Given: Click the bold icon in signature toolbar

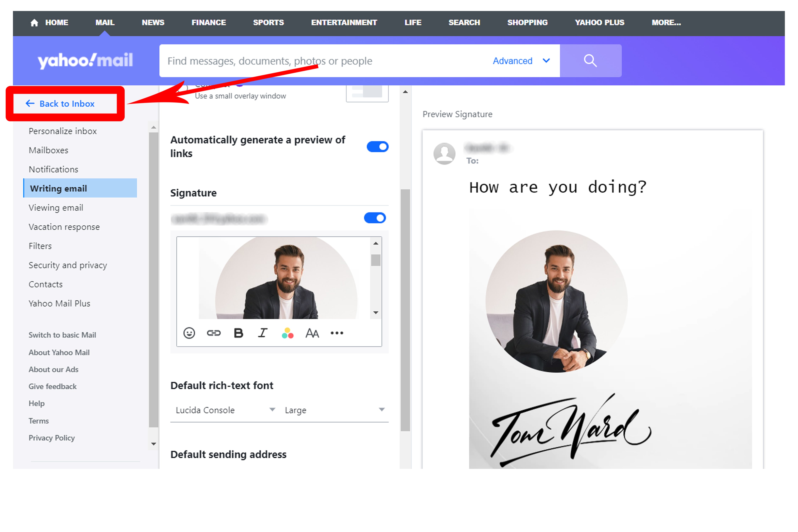Looking at the screenshot, I should 238,333.
